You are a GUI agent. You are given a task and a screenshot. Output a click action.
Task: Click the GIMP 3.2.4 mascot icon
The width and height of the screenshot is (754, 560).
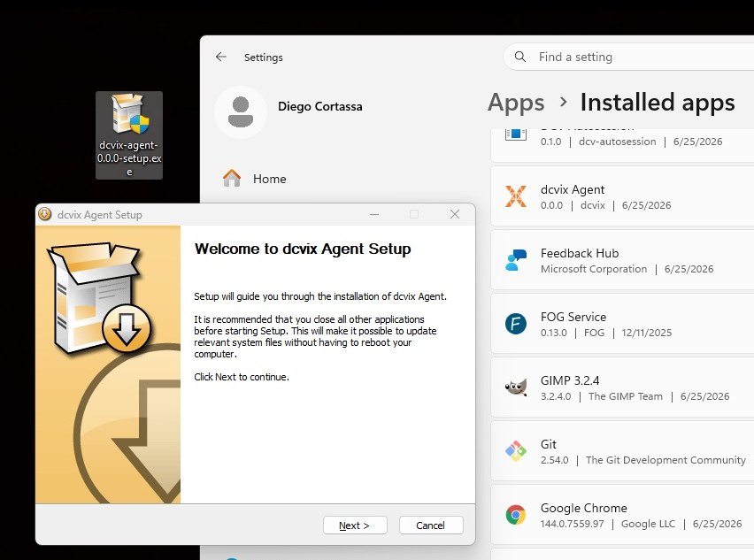[x=515, y=387]
